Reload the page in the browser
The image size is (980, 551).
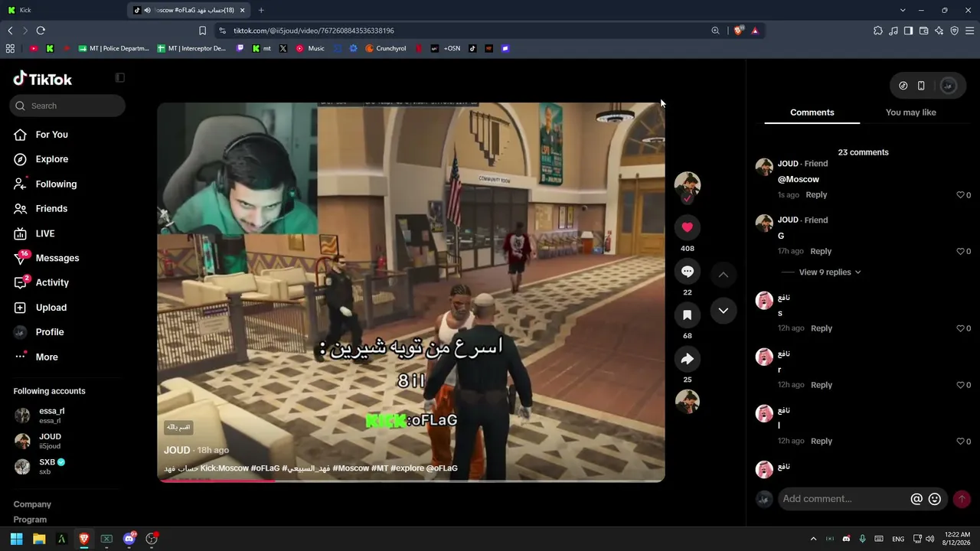[41, 31]
